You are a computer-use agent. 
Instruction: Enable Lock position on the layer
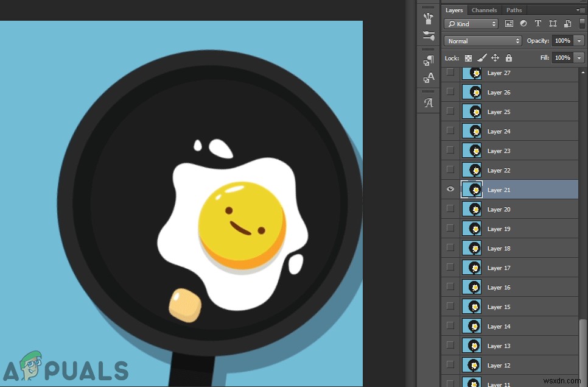point(495,58)
